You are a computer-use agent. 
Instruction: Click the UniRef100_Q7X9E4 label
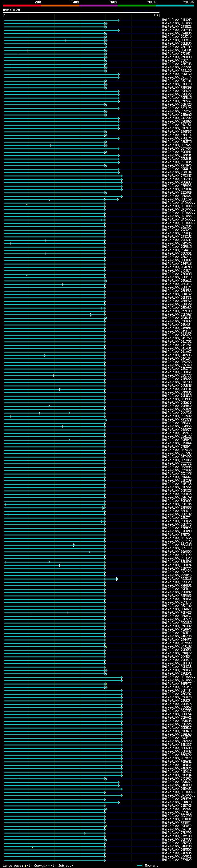(177, 54)
